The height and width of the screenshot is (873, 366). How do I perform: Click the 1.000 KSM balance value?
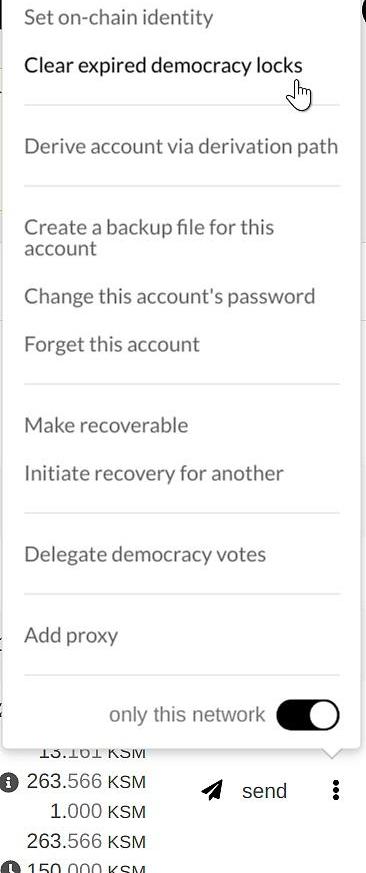97,812
